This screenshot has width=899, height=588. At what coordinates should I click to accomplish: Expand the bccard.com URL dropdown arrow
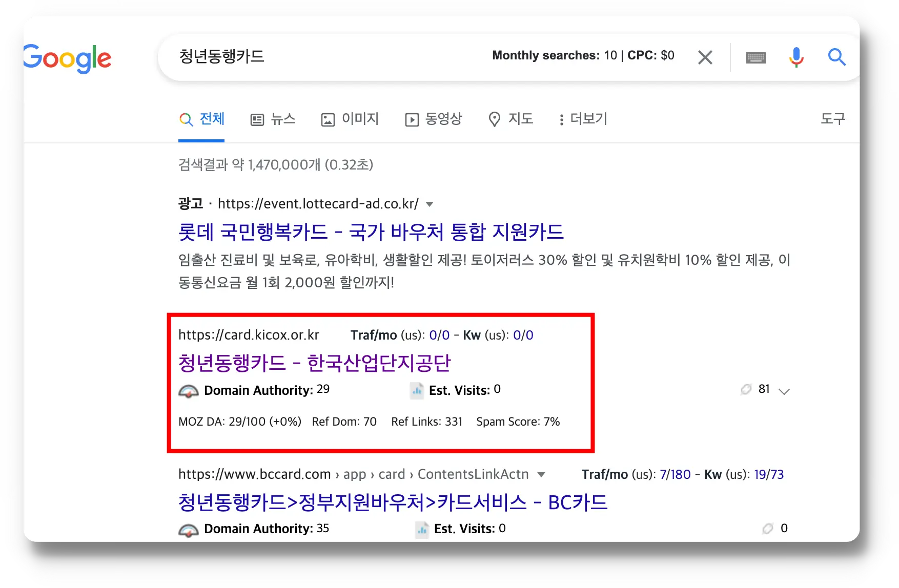541,475
